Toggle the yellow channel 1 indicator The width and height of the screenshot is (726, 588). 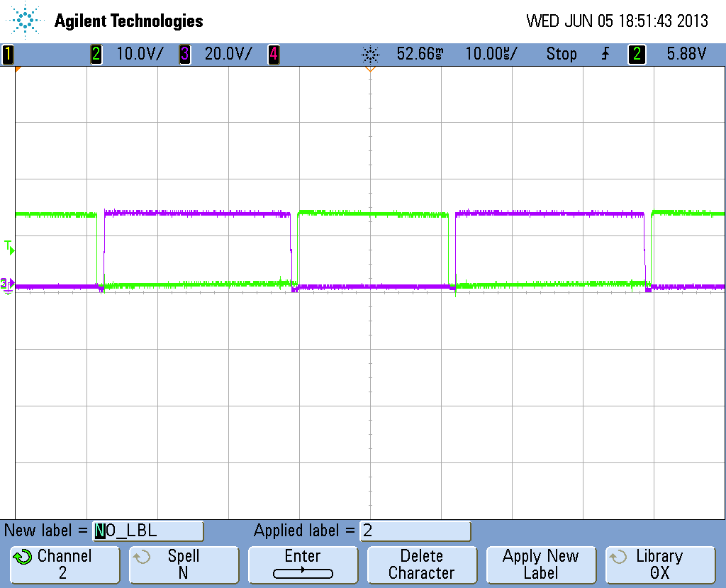pos(8,54)
